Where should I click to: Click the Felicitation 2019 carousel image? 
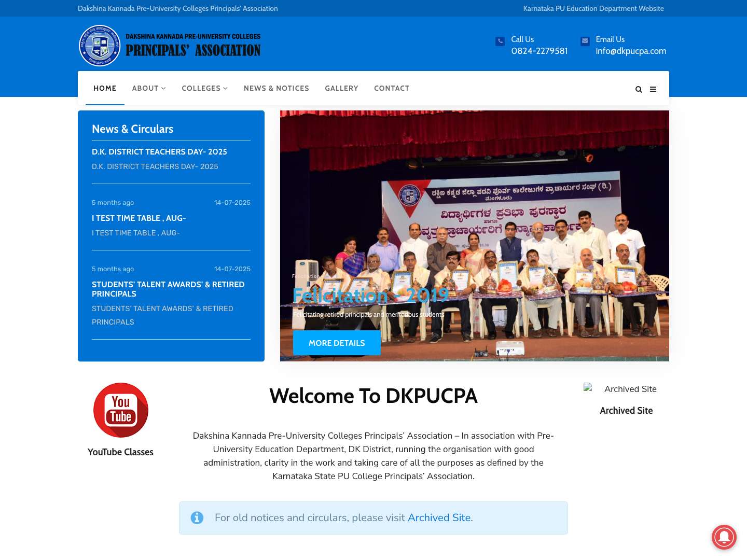(x=474, y=207)
